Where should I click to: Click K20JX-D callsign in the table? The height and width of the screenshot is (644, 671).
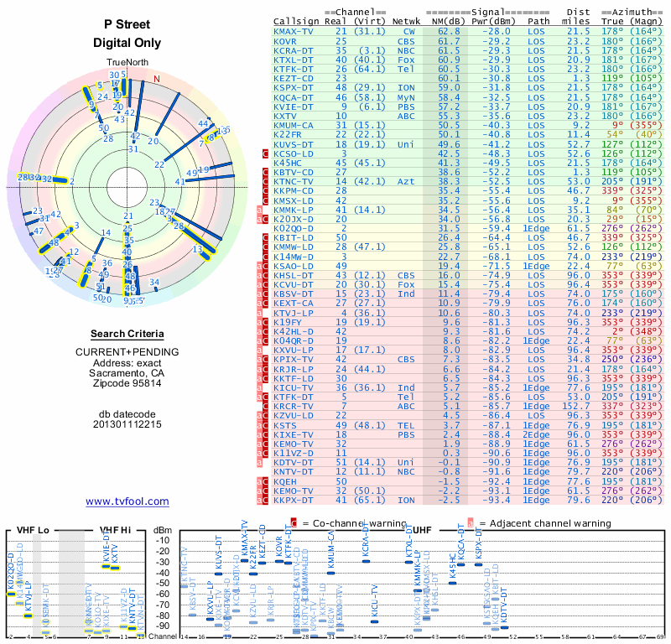point(293,219)
